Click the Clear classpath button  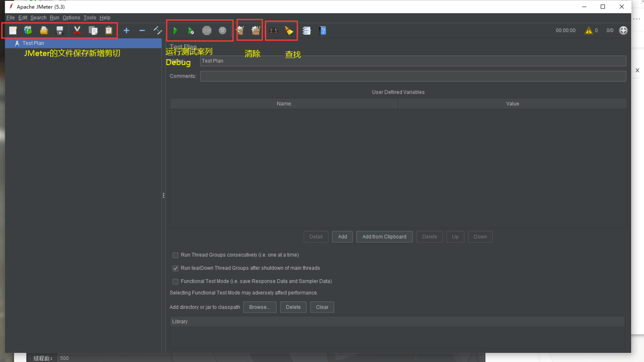[x=322, y=307]
